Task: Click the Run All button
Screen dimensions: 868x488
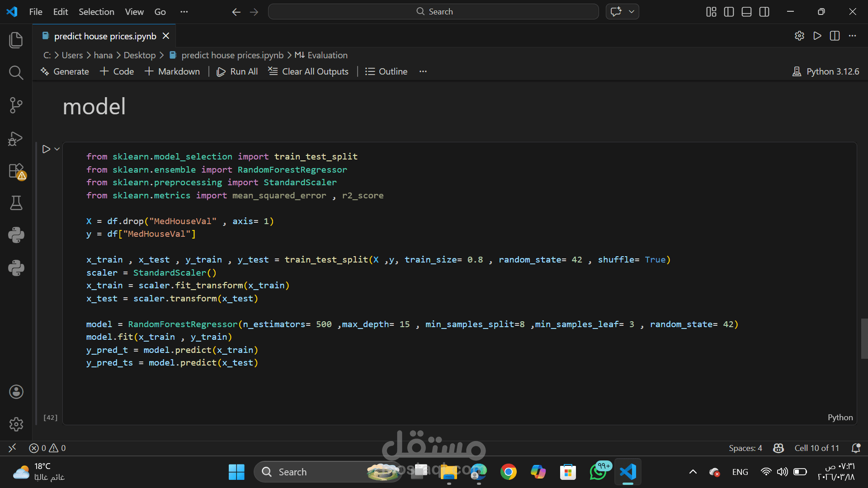Action: pyautogui.click(x=237, y=71)
